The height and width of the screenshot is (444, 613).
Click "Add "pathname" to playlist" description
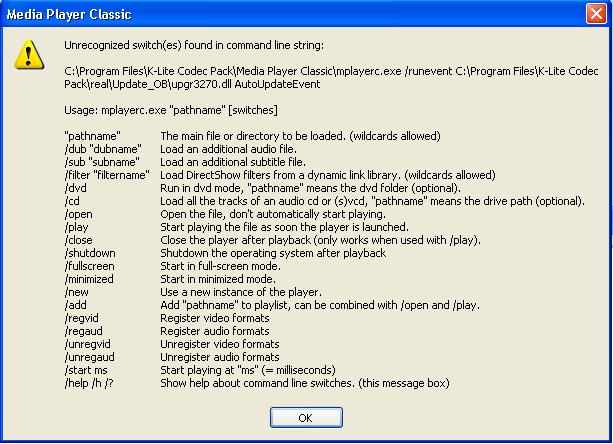320,305
